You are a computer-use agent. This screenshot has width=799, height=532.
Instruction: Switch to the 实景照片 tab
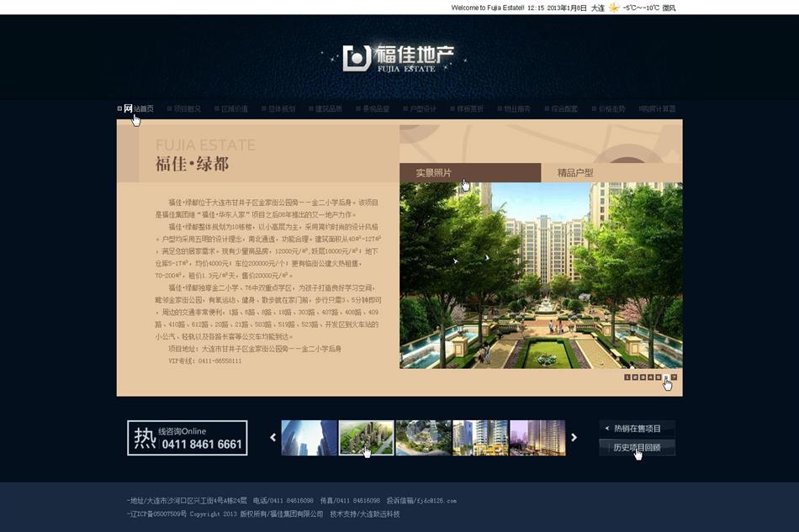469,173
